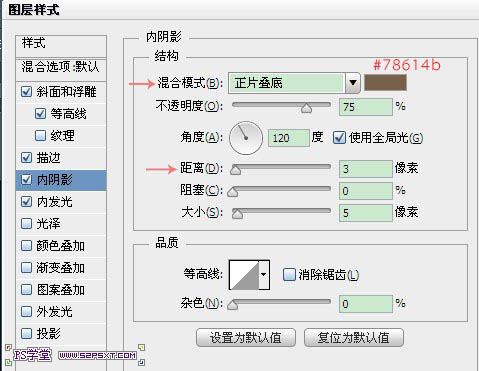Screen dimensions: 479x371
Task: Select the 外发光 style entry
Action: (54, 311)
